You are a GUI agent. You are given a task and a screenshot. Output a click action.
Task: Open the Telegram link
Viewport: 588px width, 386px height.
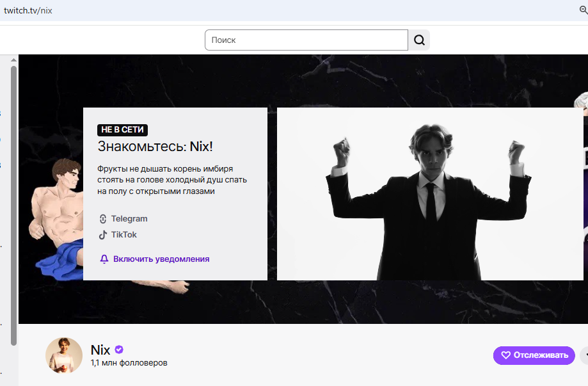pyautogui.click(x=129, y=219)
